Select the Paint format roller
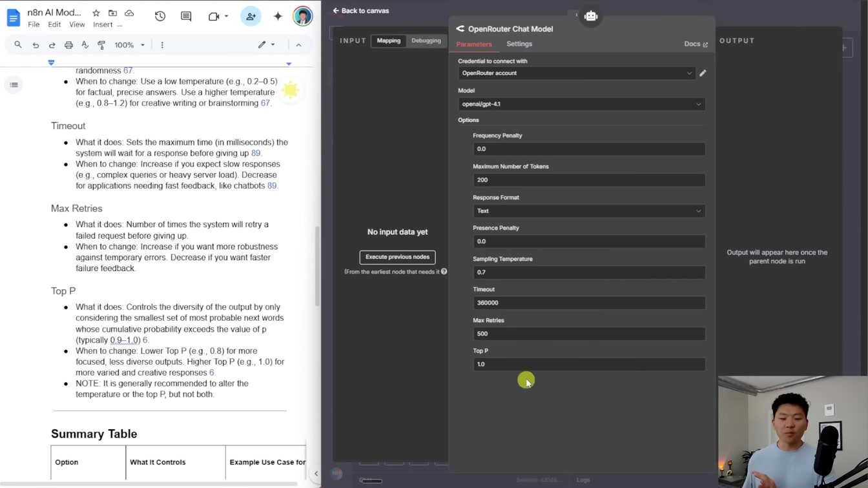The image size is (868, 488). 101,45
